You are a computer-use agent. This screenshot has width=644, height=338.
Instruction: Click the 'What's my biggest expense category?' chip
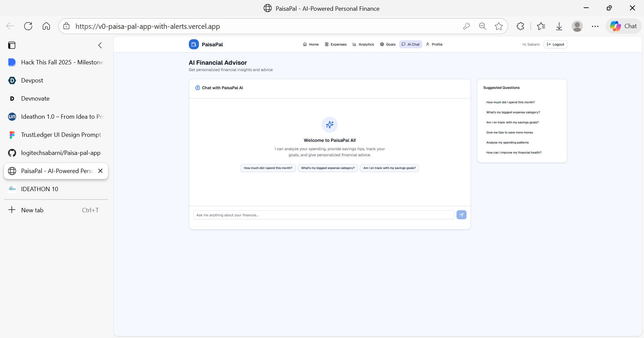tap(328, 168)
